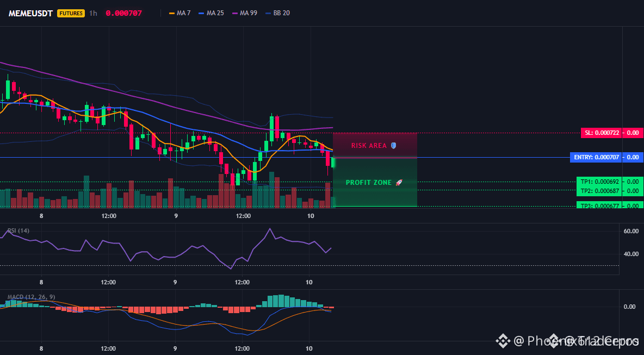Select the MACD (12, 26, 9) label

pos(31,297)
